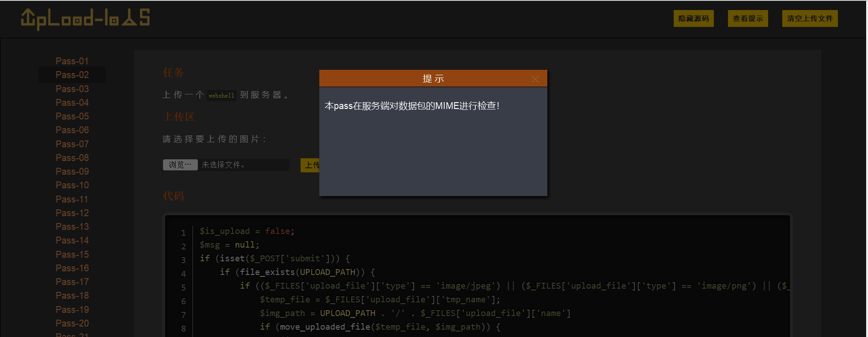868x337 pixels.
Task: Click code line 8 with move_uploaded_file
Action: (x=380, y=327)
